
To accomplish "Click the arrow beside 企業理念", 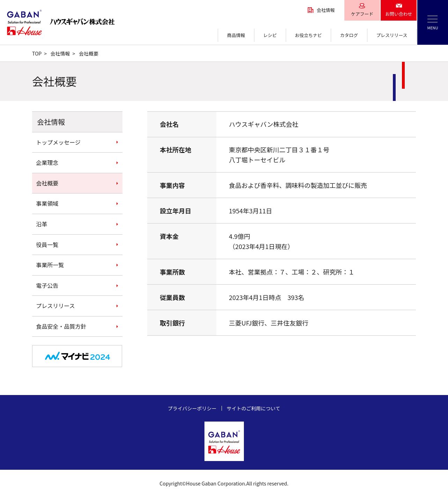I will coord(117,163).
